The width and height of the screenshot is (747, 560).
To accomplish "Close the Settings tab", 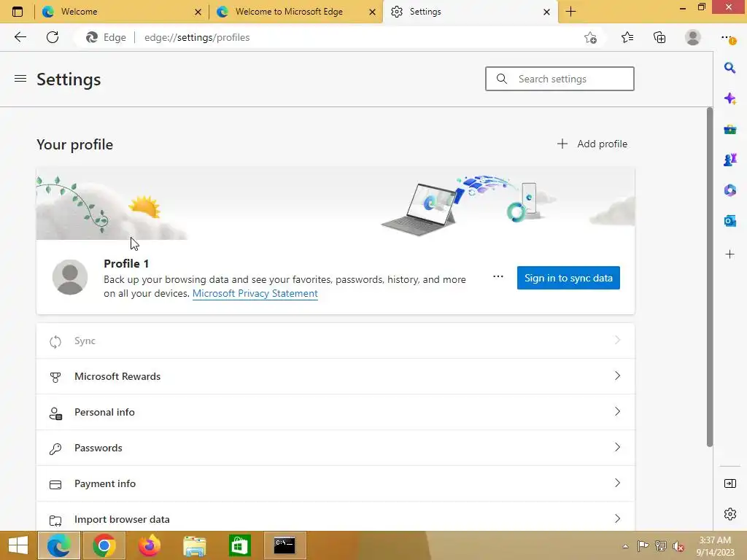I will (x=547, y=12).
